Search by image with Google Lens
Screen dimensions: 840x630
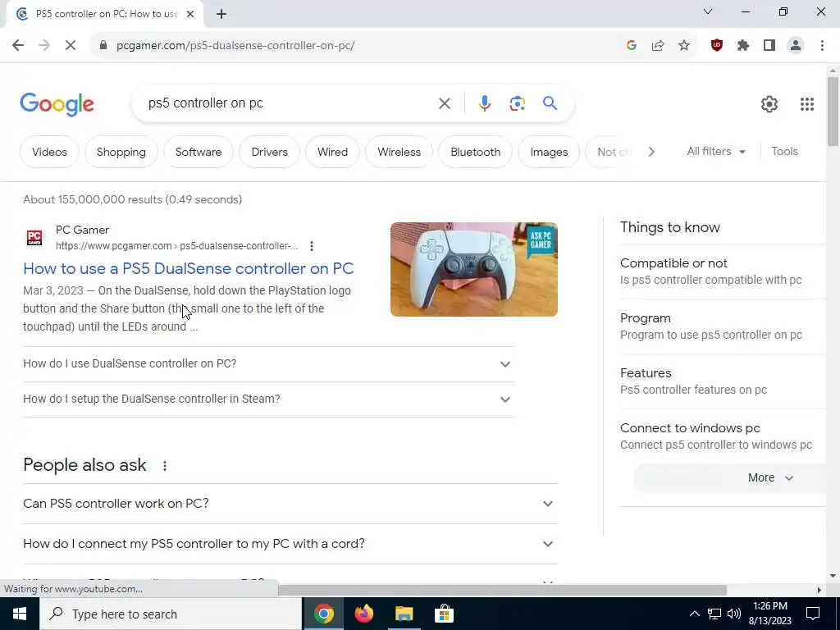pos(517,103)
